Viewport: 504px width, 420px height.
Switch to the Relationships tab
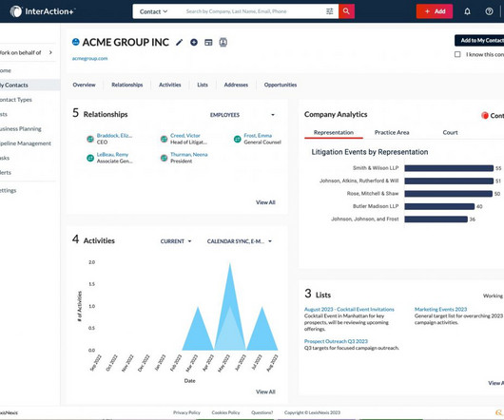127,85
